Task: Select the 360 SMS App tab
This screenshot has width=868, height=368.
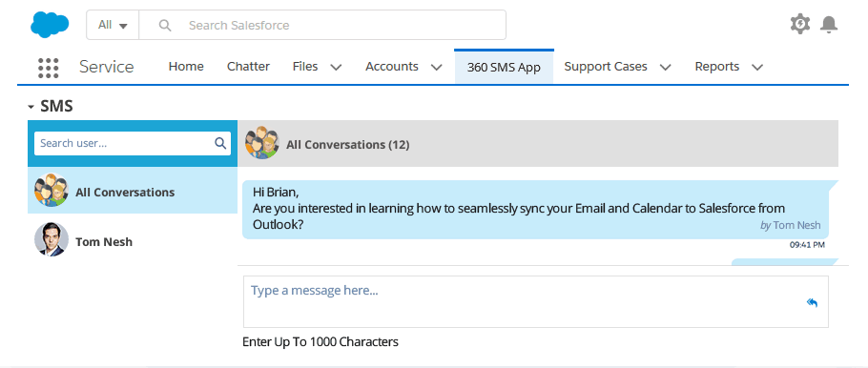Action: (504, 68)
